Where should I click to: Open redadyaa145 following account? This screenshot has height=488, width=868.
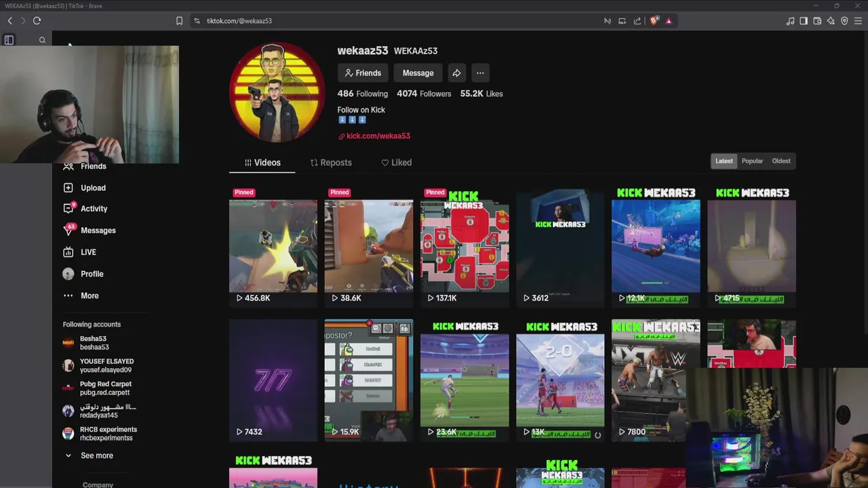click(x=100, y=411)
